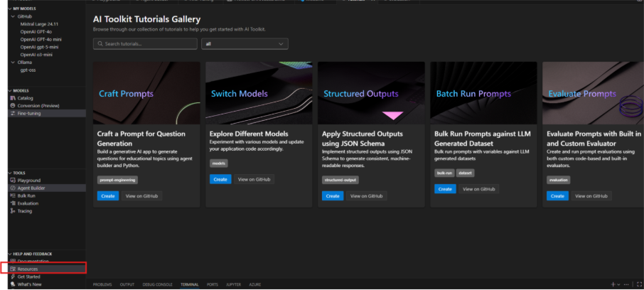The width and height of the screenshot is (644, 290).
Task: Open the JUPYTER panel tab
Action: coord(233,284)
